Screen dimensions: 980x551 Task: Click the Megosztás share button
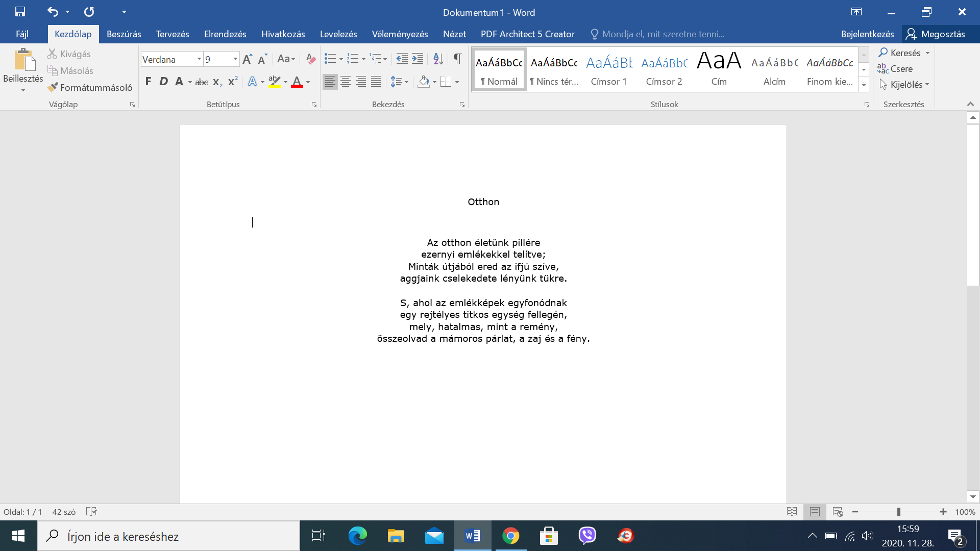pyautogui.click(x=936, y=34)
